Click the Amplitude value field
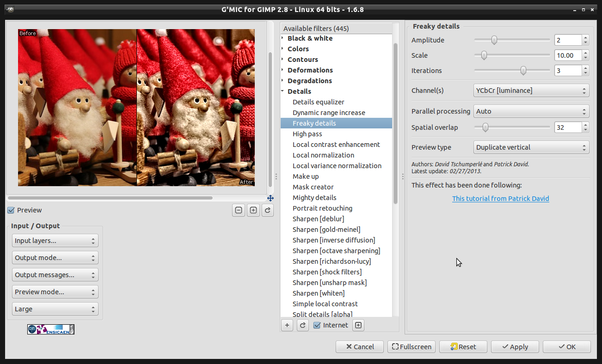Screen dimensions: 602x364 [x=568, y=40]
